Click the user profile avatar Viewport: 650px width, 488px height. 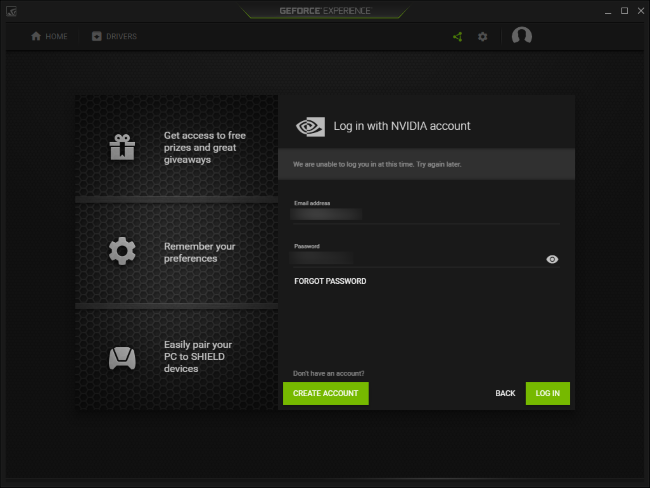(x=521, y=36)
